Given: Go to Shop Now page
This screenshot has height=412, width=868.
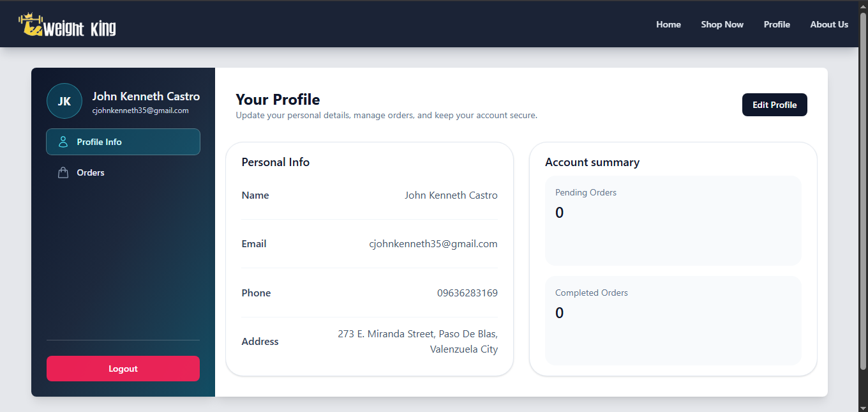Looking at the screenshot, I should pyautogui.click(x=722, y=24).
